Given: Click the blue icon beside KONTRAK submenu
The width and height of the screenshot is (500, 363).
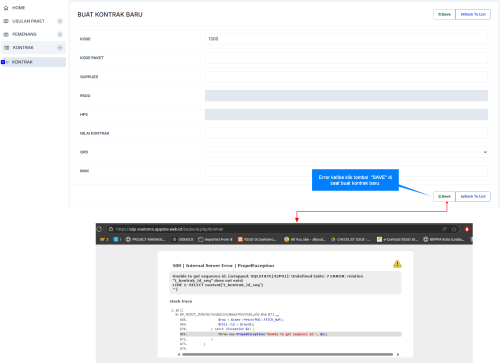Looking at the screenshot, I should click(x=3, y=62).
